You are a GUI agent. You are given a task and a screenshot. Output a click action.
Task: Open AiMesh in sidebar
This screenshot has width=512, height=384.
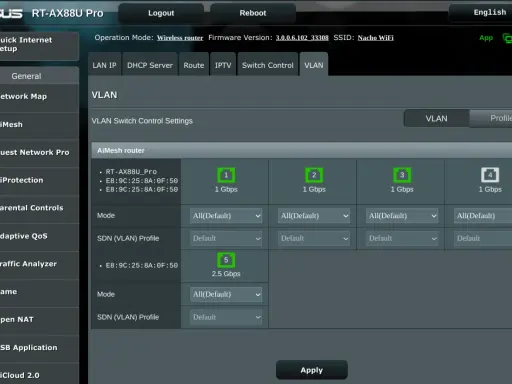tap(39, 125)
